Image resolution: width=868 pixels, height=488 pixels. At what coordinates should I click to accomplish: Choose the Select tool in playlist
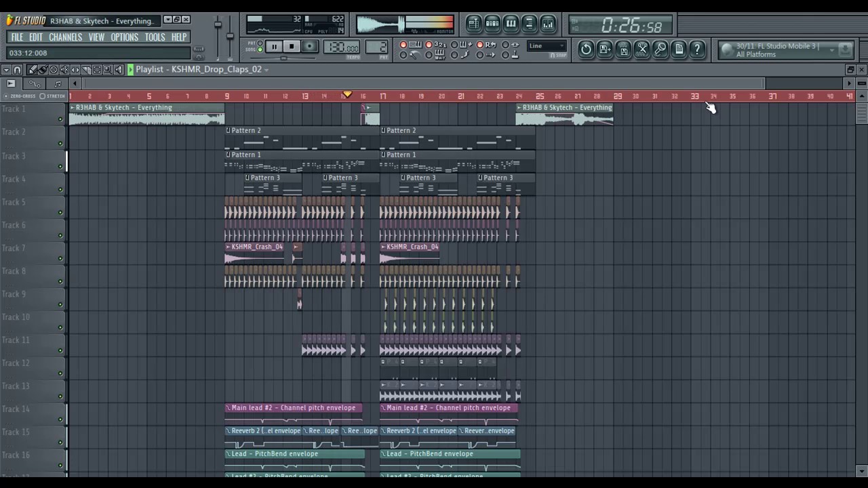97,70
